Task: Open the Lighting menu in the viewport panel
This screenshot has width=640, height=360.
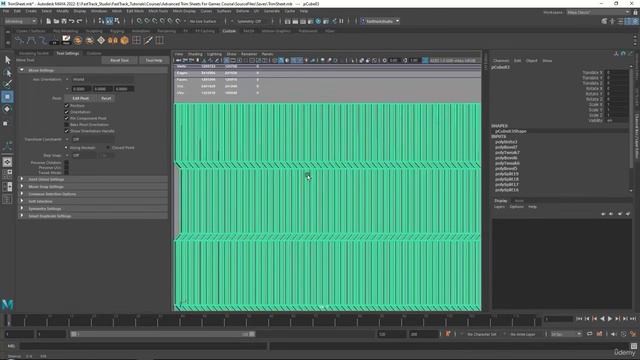Action: tap(214, 54)
